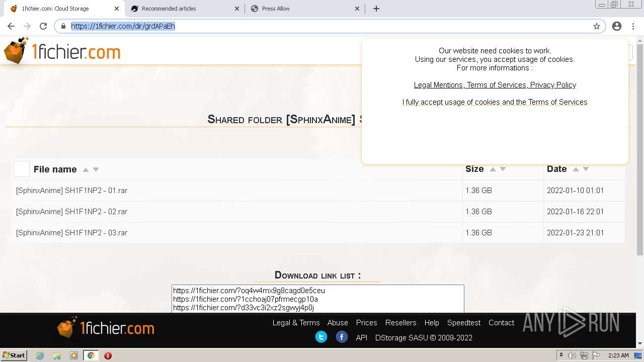Click the Date column header
Viewport: 644px width, 362px height.
pyautogui.click(x=557, y=169)
